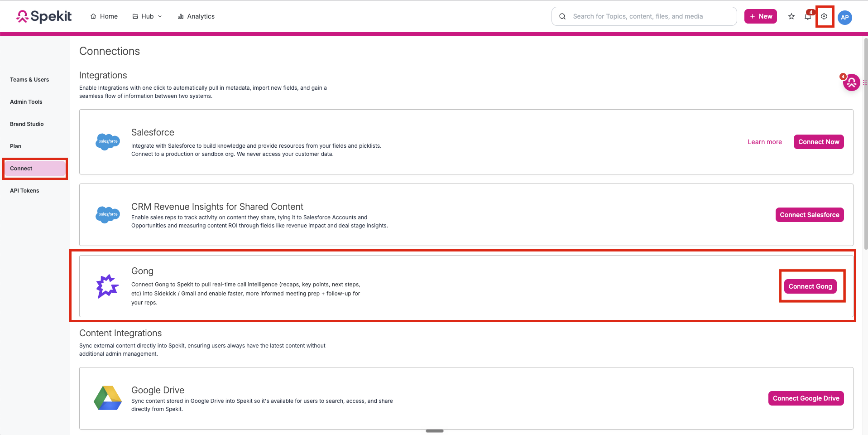
Task: Open the notifications bell
Action: (x=808, y=16)
